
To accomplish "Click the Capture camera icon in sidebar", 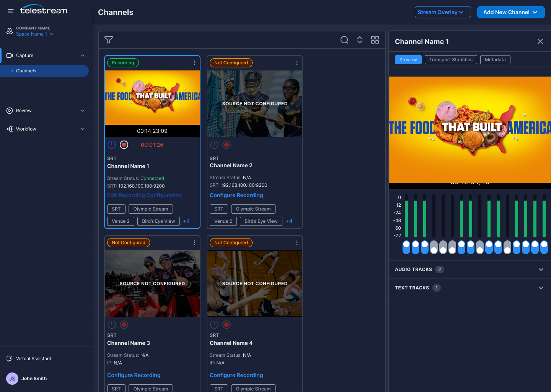I will [10, 56].
